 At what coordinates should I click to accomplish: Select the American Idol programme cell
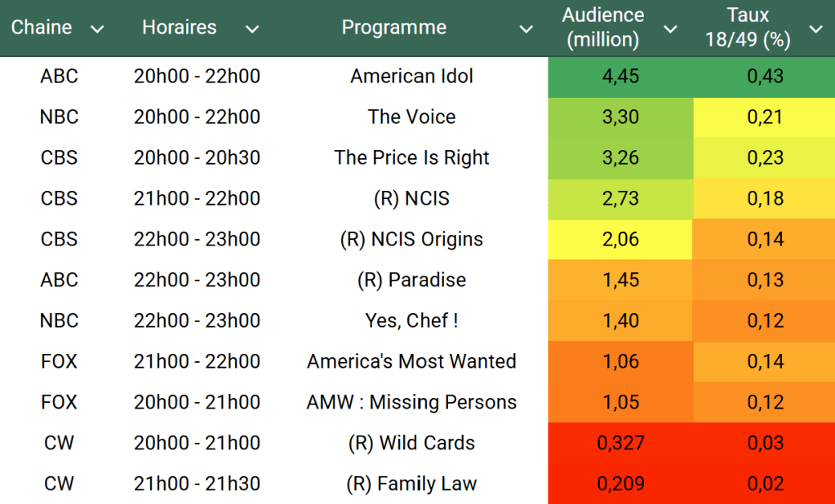(411, 77)
